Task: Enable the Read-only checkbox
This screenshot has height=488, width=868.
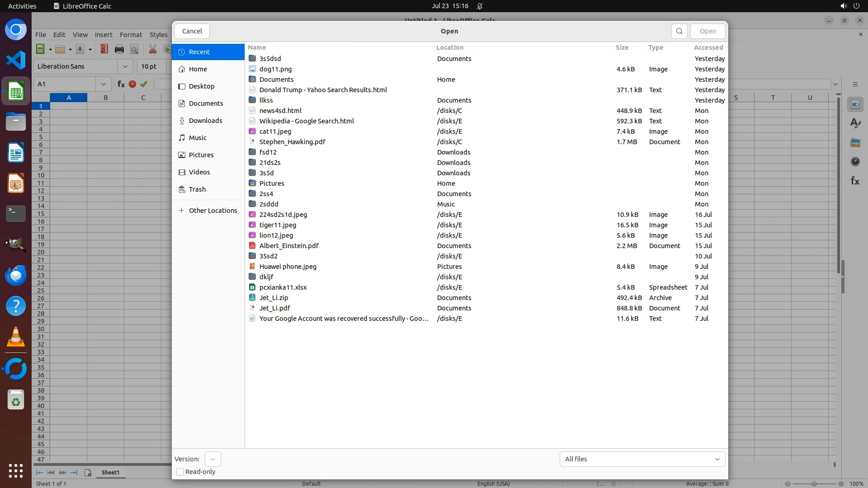Action: click(180, 472)
